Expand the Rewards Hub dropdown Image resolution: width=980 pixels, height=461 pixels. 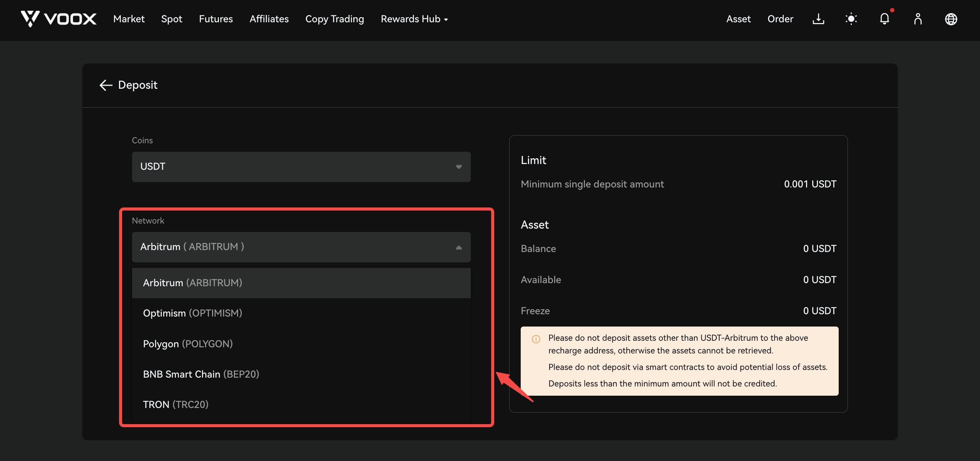[x=414, y=19]
